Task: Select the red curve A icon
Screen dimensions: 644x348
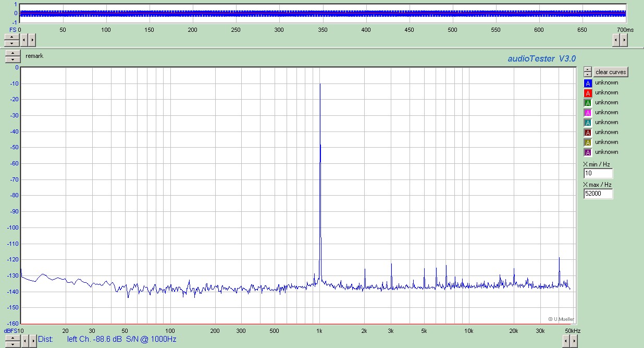Action: [x=588, y=93]
